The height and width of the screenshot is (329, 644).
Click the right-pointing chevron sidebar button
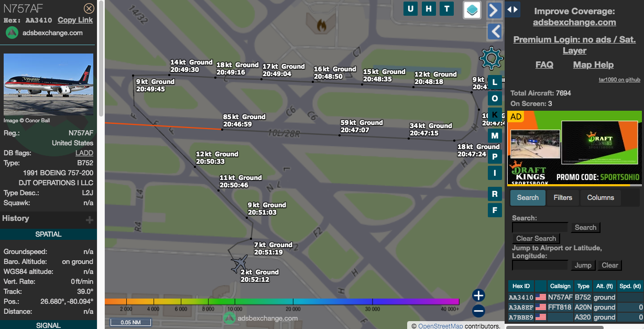click(x=495, y=10)
